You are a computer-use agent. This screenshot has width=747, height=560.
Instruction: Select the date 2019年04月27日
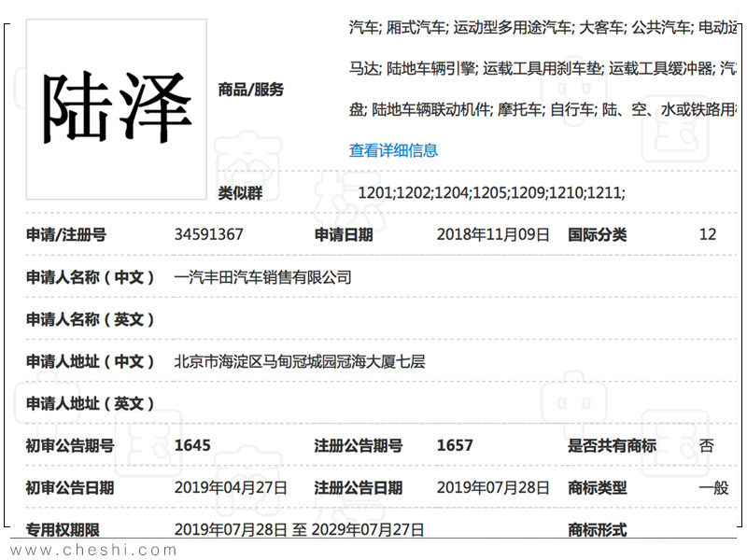231,487
